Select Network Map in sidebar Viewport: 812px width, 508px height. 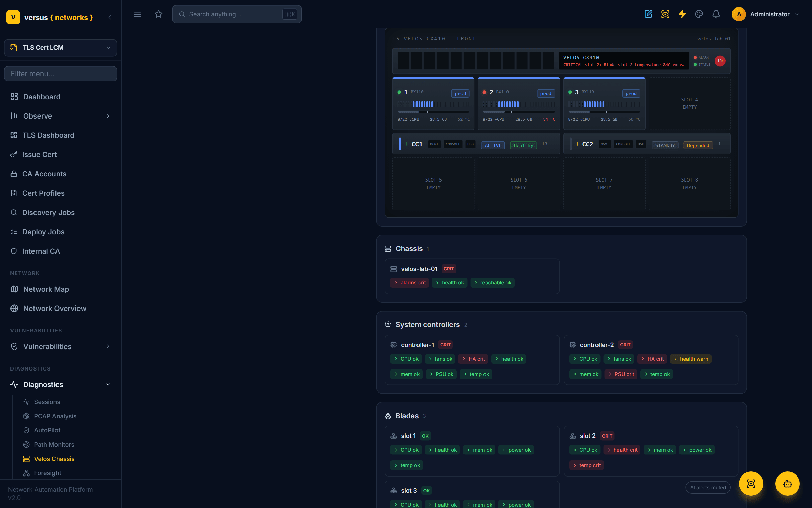[x=61, y=289]
